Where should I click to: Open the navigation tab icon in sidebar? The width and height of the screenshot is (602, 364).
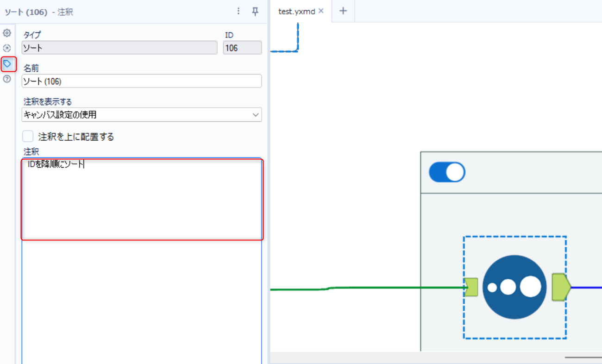coord(7,48)
